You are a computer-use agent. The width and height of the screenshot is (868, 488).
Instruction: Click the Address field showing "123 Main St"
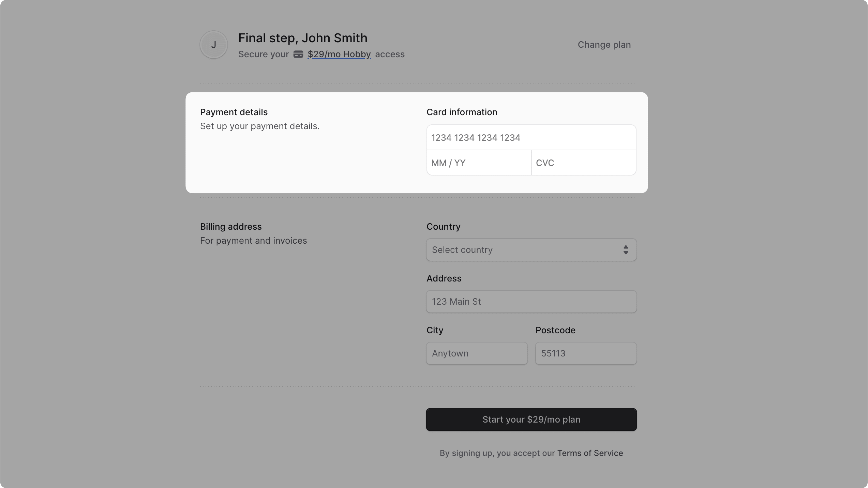(x=530, y=301)
